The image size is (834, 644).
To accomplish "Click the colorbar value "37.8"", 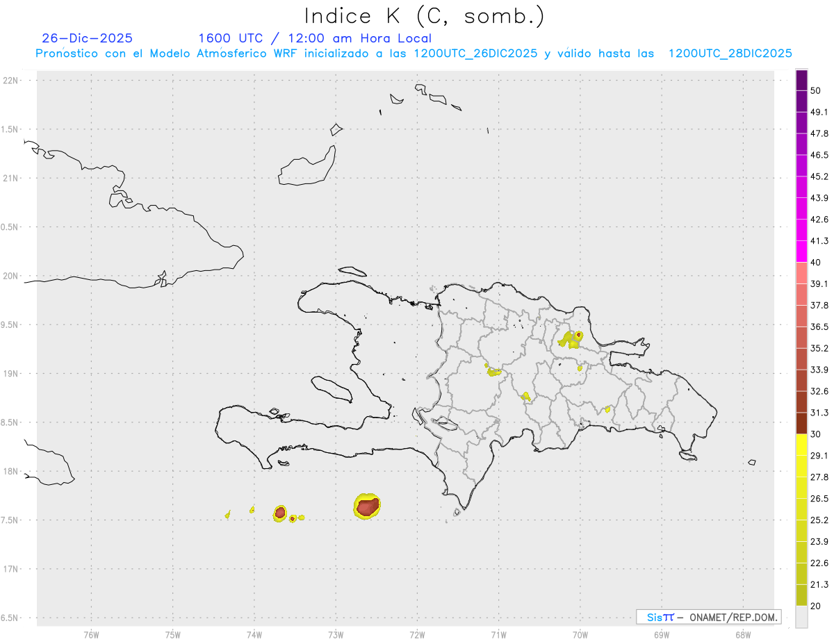I will point(819,305).
